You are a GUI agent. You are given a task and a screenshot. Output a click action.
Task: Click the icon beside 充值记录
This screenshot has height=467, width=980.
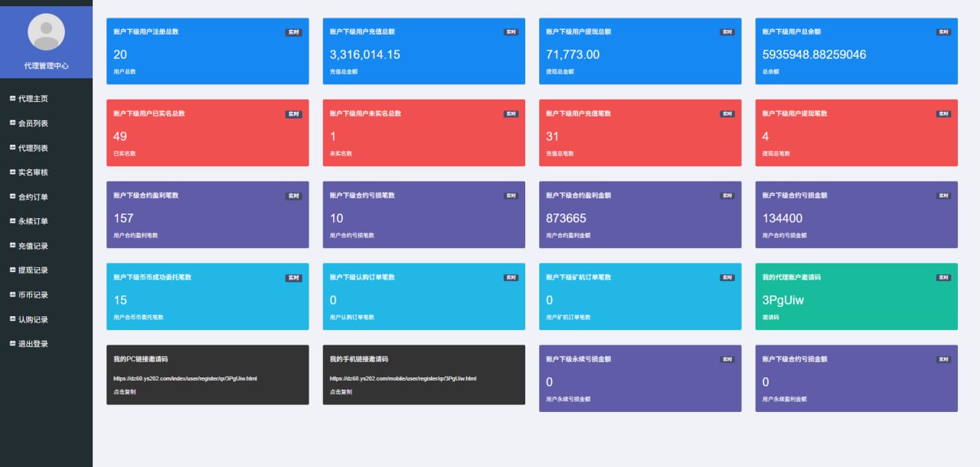pos(12,246)
